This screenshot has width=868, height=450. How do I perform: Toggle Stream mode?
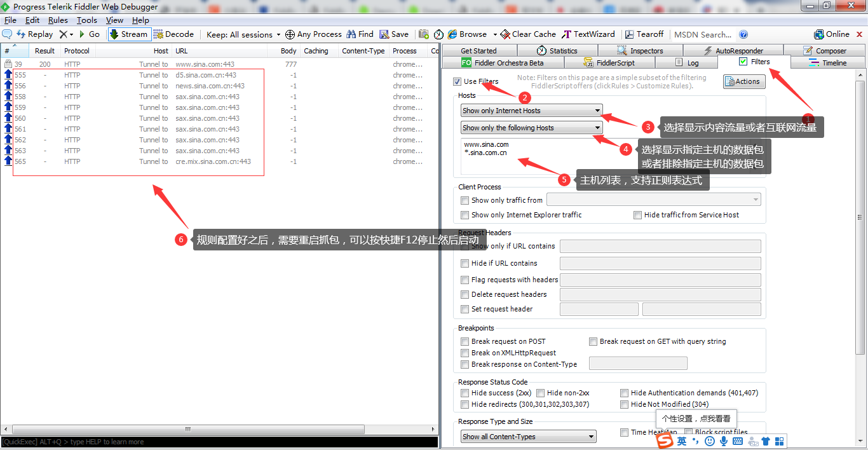coord(129,34)
